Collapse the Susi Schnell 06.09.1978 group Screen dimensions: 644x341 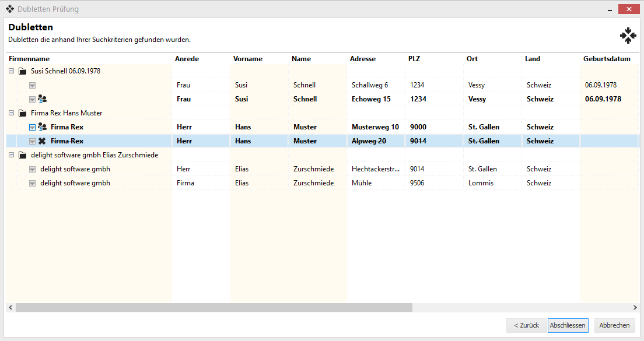[x=12, y=71]
